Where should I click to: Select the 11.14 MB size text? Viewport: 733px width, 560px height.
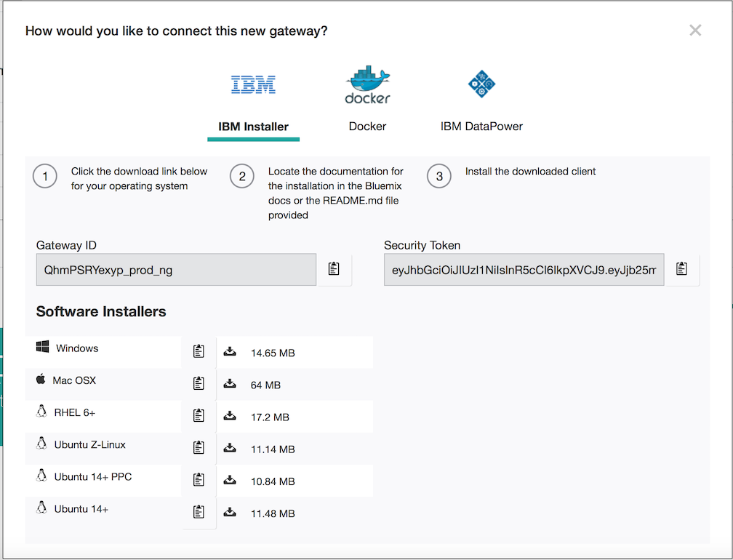273,449
